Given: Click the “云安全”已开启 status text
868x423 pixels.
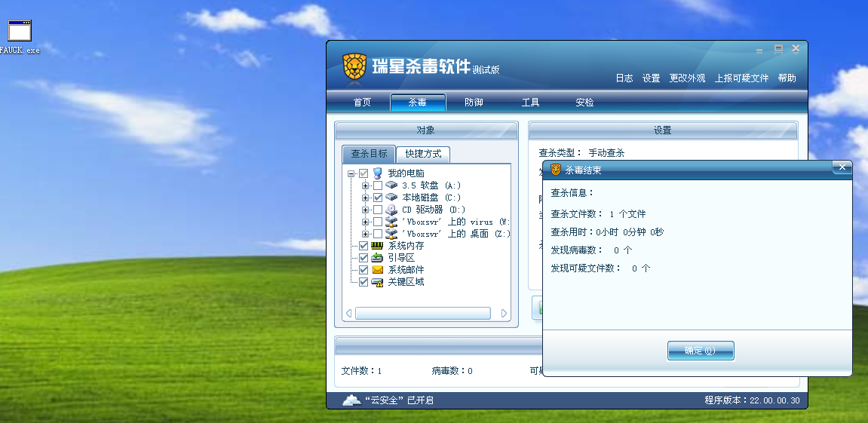Looking at the screenshot, I should click(398, 400).
